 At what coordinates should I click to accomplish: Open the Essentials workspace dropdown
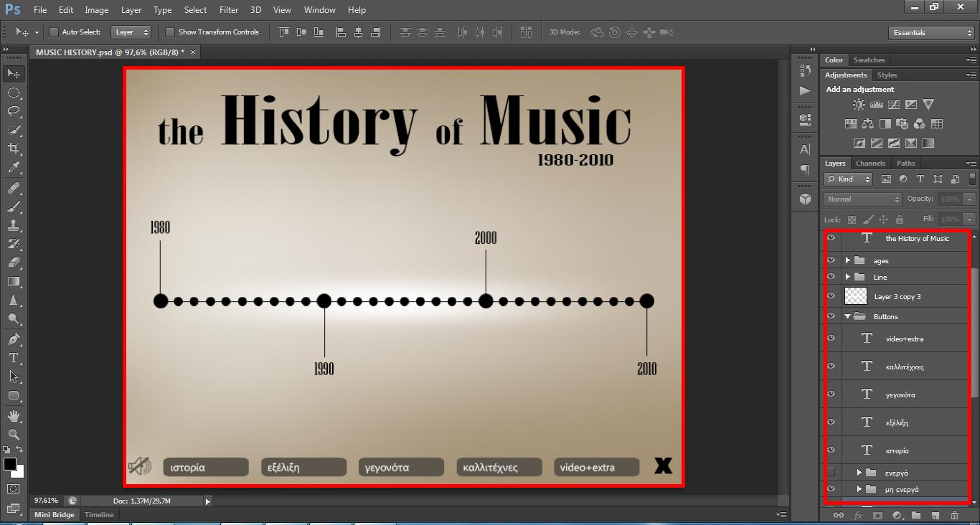tap(930, 33)
